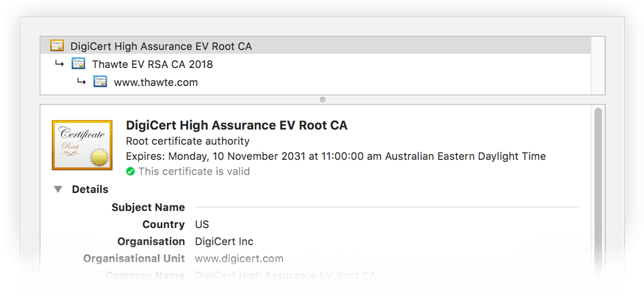Select Thawte EV RSA CA 2018 in chain

(x=152, y=64)
